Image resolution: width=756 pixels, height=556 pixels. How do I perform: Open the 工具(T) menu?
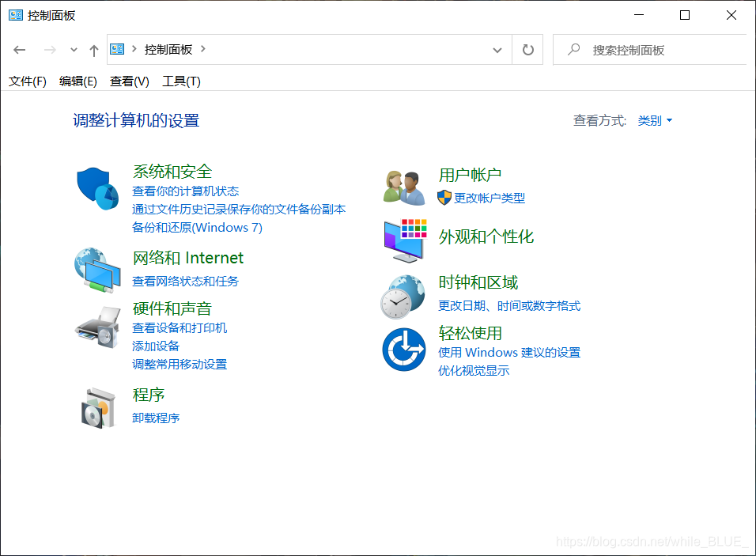pyautogui.click(x=180, y=81)
